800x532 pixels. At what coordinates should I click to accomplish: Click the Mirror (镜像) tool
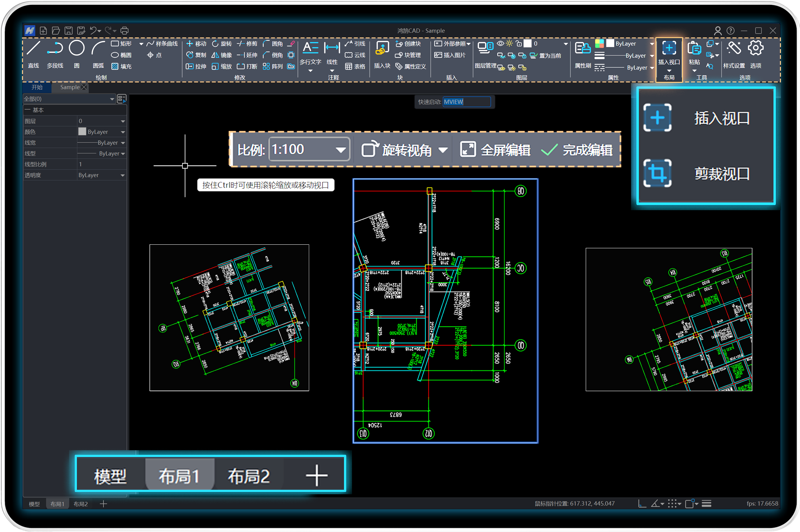click(215, 55)
